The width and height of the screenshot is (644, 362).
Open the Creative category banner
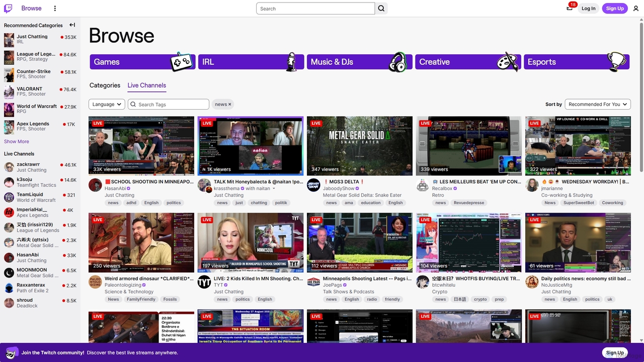(468, 62)
